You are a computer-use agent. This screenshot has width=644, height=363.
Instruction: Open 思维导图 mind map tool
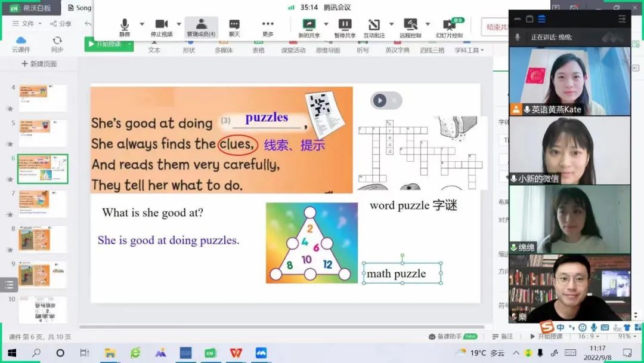328,47
